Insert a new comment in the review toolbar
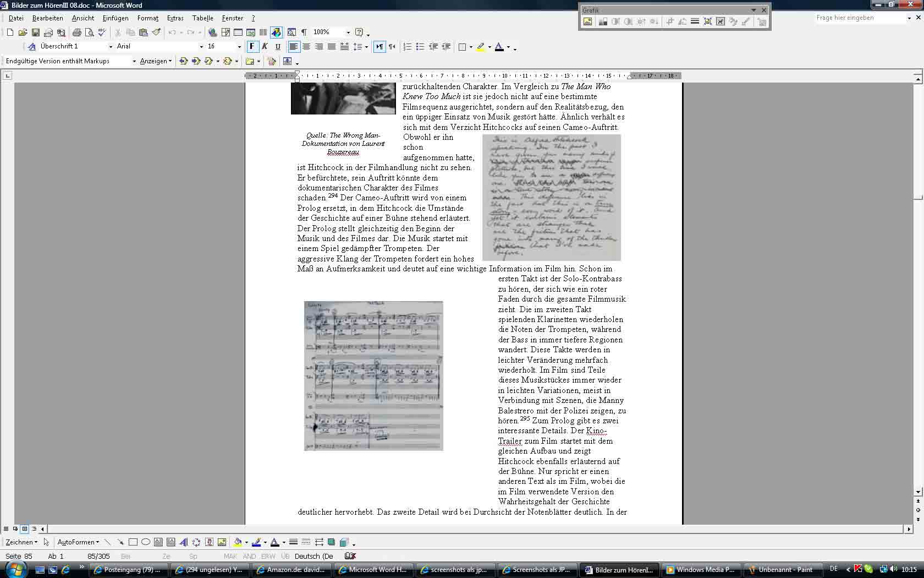 pyautogui.click(x=250, y=61)
